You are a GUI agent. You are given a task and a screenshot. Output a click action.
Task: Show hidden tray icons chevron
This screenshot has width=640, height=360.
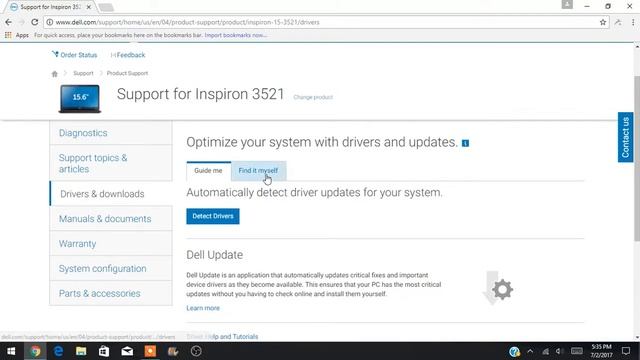530,351
